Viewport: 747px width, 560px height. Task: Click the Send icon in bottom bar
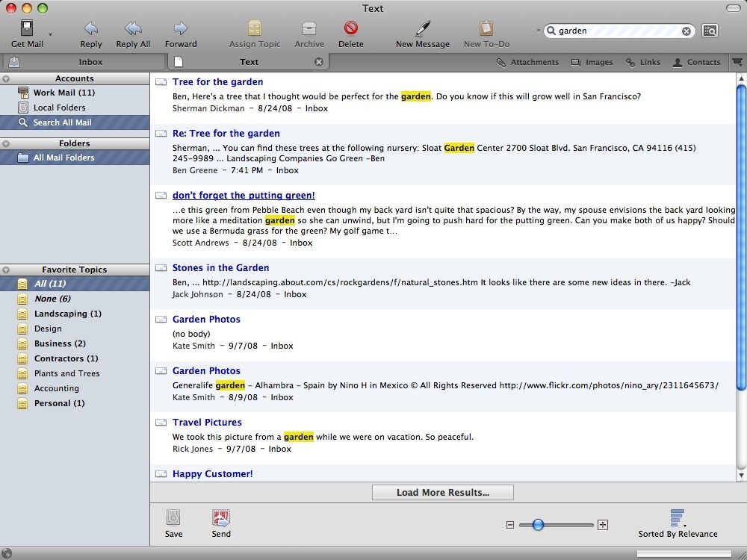point(221,518)
